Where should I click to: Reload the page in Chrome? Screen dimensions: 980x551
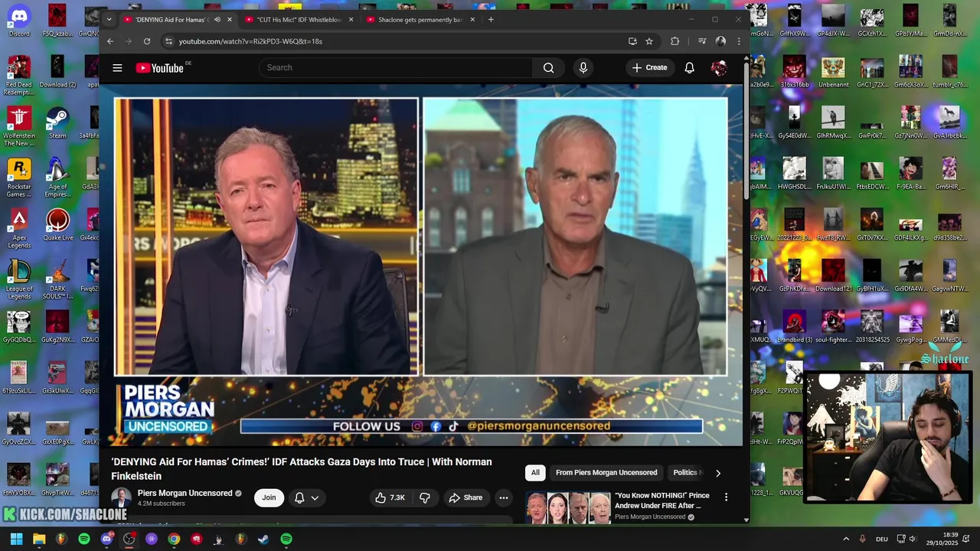tap(147, 41)
